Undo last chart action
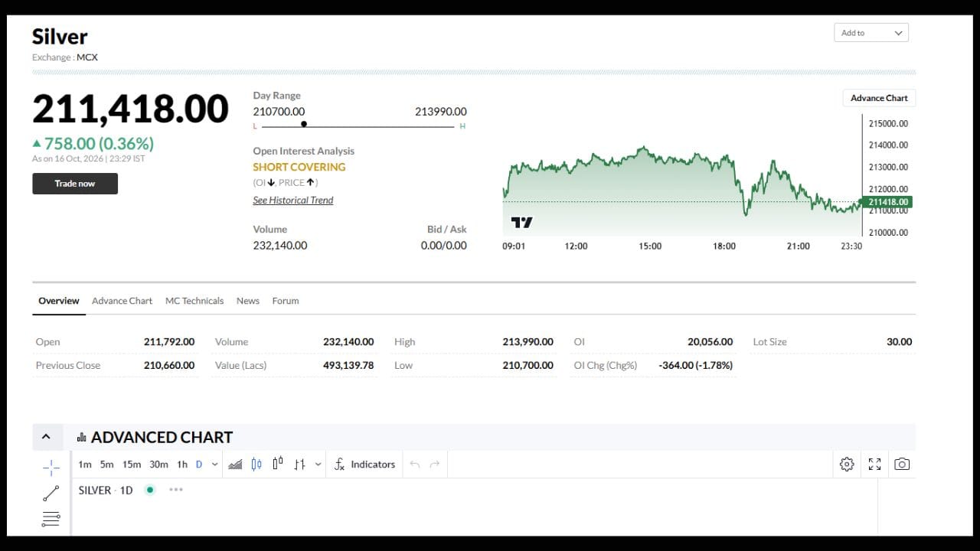The height and width of the screenshot is (551, 980). [415, 465]
